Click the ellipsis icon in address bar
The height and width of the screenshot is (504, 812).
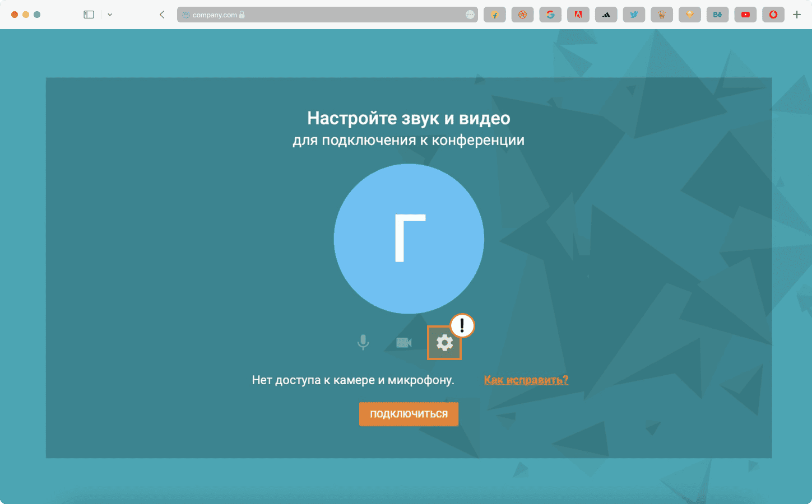point(470,15)
